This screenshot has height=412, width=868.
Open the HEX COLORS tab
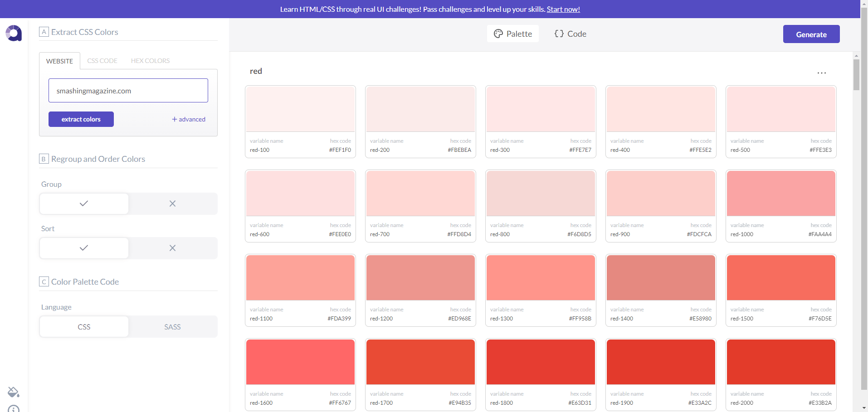150,61
